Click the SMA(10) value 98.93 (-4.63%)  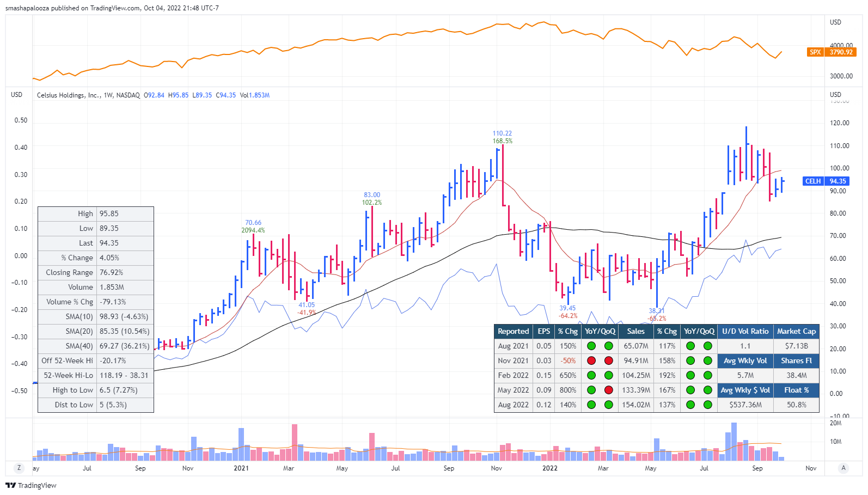[x=124, y=316]
